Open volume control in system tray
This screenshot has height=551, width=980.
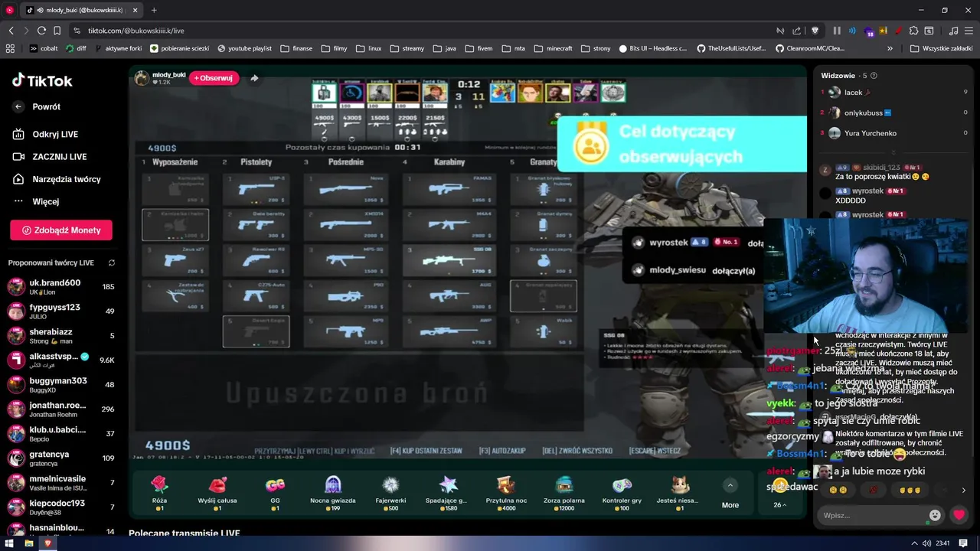coord(927,543)
